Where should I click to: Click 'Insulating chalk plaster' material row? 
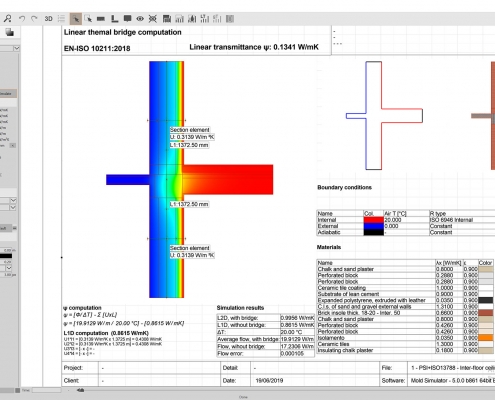(405, 350)
